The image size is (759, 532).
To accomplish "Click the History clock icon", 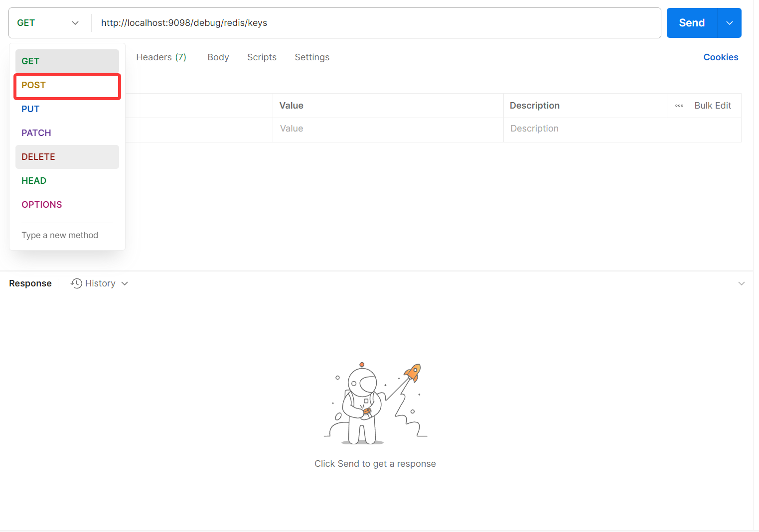I will click(x=76, y=283).
